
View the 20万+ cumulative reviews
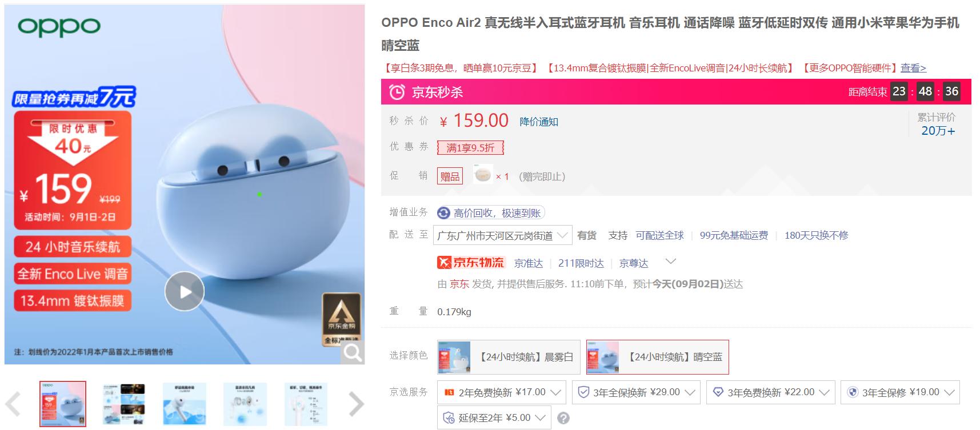pos(938,131)
